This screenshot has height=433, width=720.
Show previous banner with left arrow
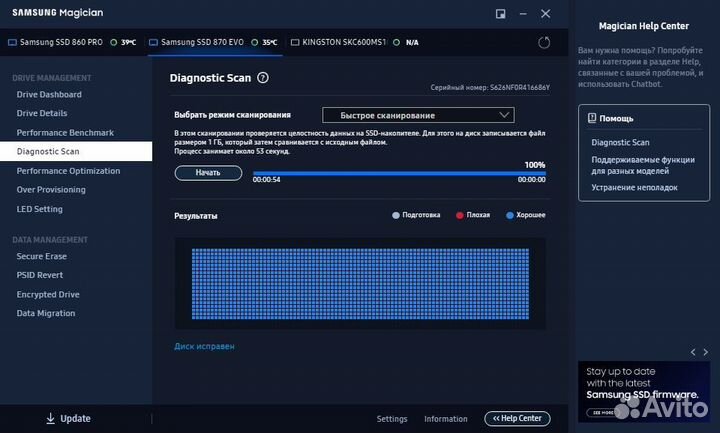coord(693,352)
